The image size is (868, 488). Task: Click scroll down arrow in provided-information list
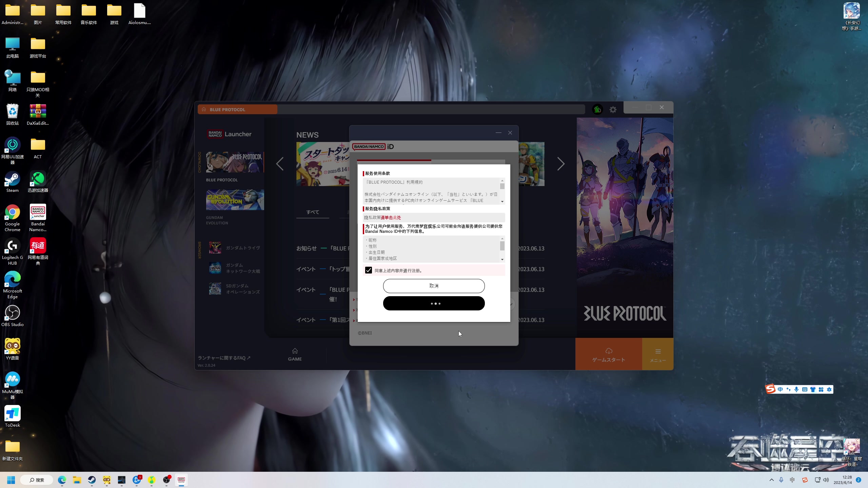coord(502,260)
